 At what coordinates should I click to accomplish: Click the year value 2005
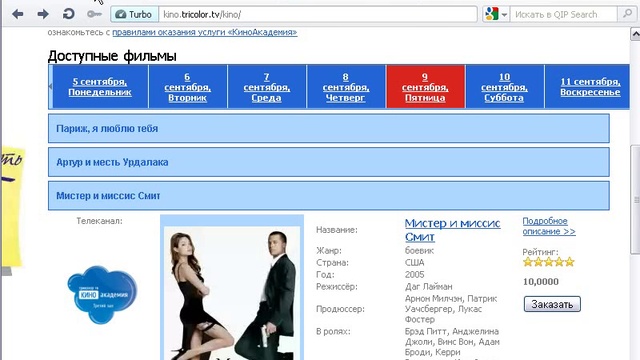point(415,275)
